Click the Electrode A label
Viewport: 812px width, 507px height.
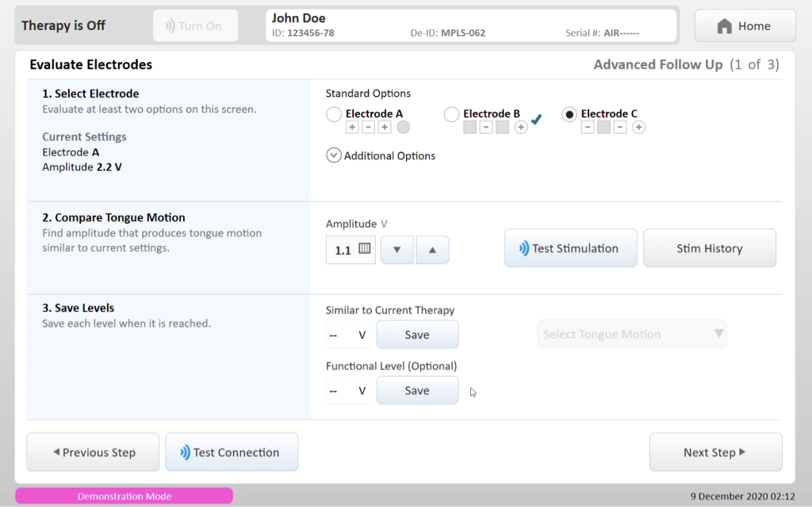374,113
